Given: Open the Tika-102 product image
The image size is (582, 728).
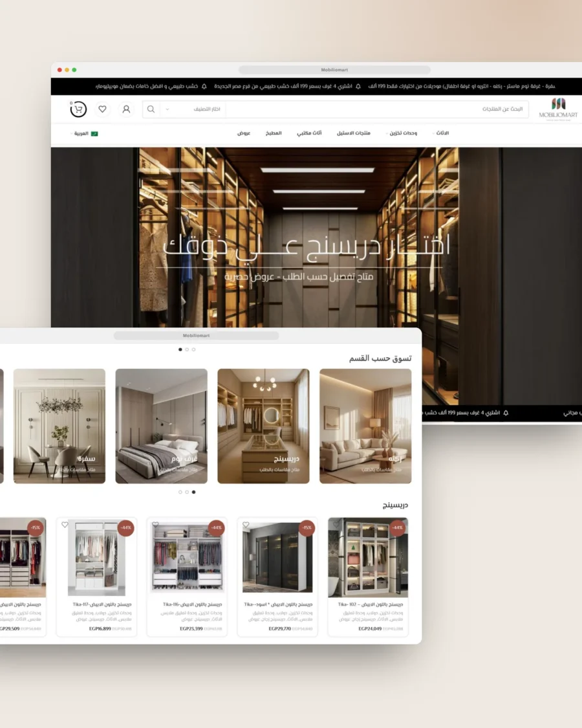Looking at the screenshot, I should point(368,558).
